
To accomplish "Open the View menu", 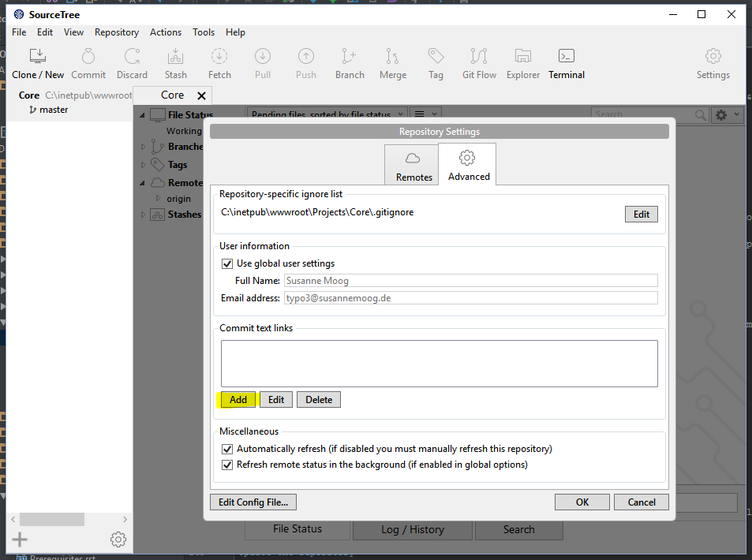I will [x=73, y=32].
